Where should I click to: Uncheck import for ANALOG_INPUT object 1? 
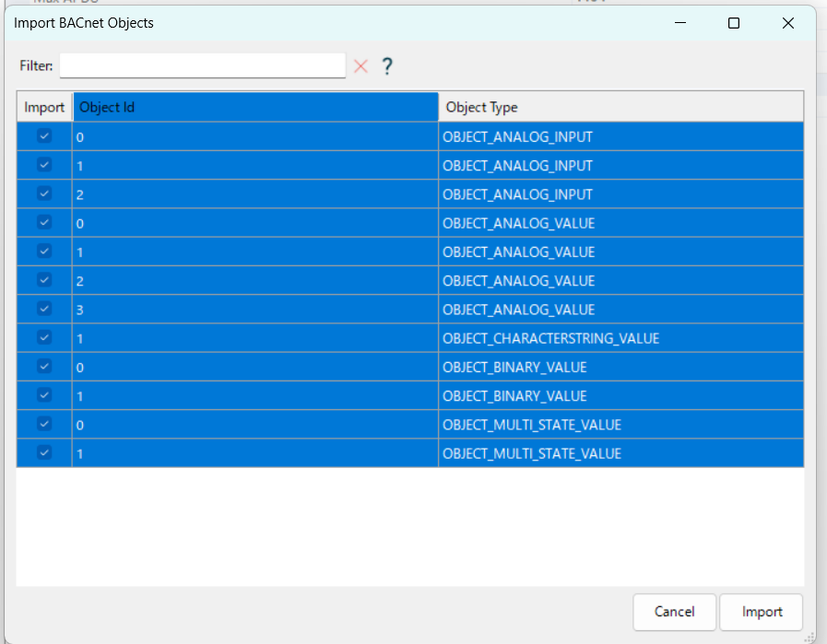coord(44,165)
